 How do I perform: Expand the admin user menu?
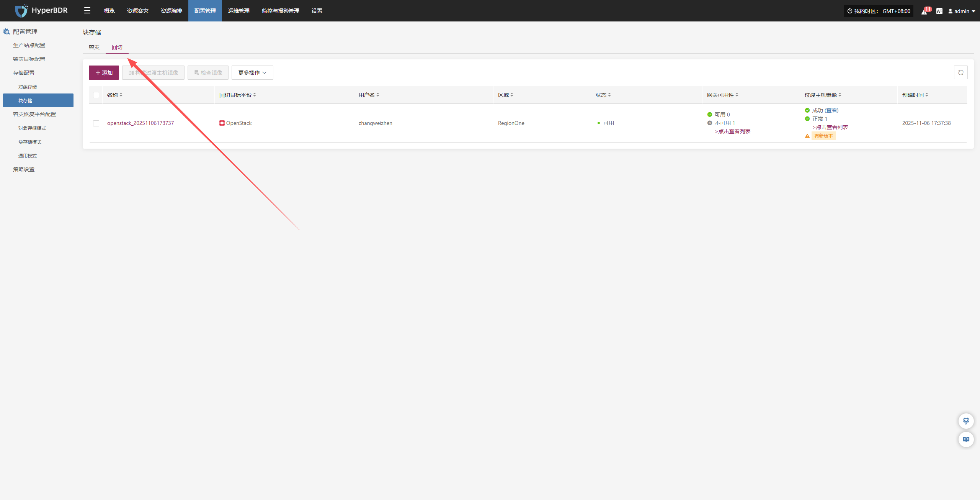click(962, 11)
